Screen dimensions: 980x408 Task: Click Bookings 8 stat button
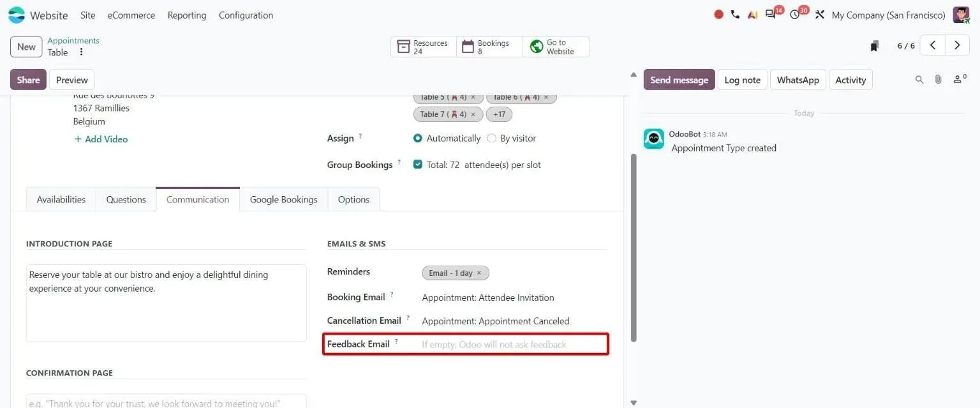489,47
